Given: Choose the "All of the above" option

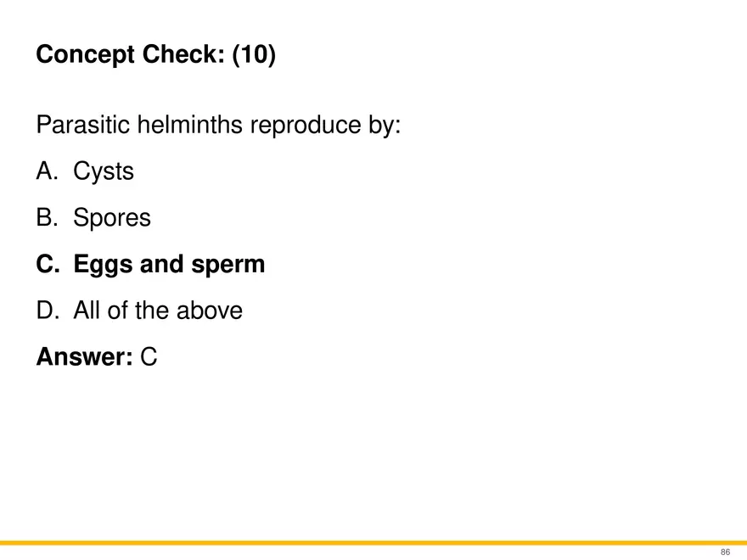Looking at the screenshot, I should pos(158,311).
